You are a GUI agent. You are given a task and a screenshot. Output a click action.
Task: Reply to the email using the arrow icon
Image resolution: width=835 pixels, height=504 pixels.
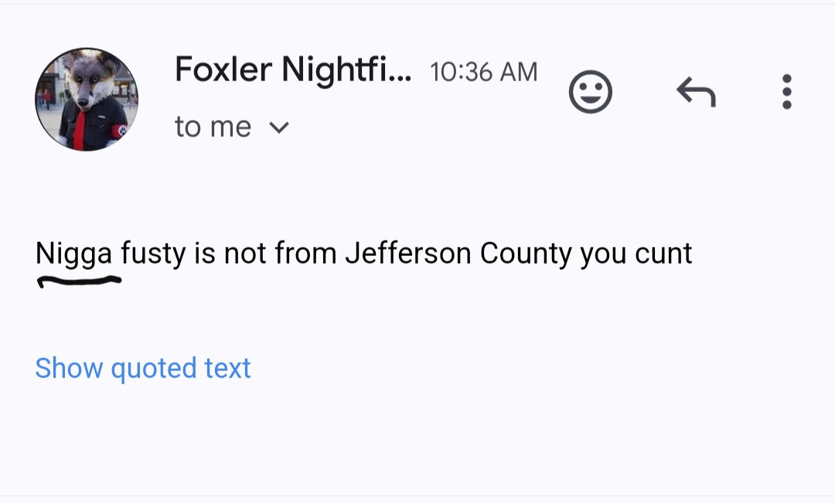coord(696,91)
